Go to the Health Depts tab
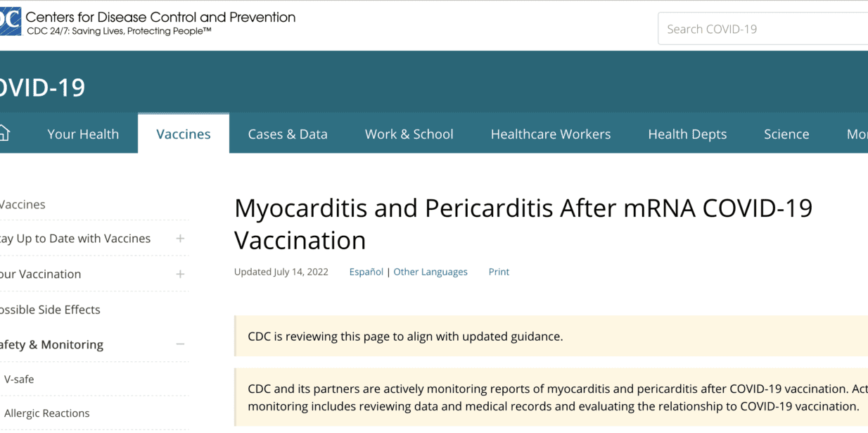Viewport: 868px width, 433px height. pos(687,134)
